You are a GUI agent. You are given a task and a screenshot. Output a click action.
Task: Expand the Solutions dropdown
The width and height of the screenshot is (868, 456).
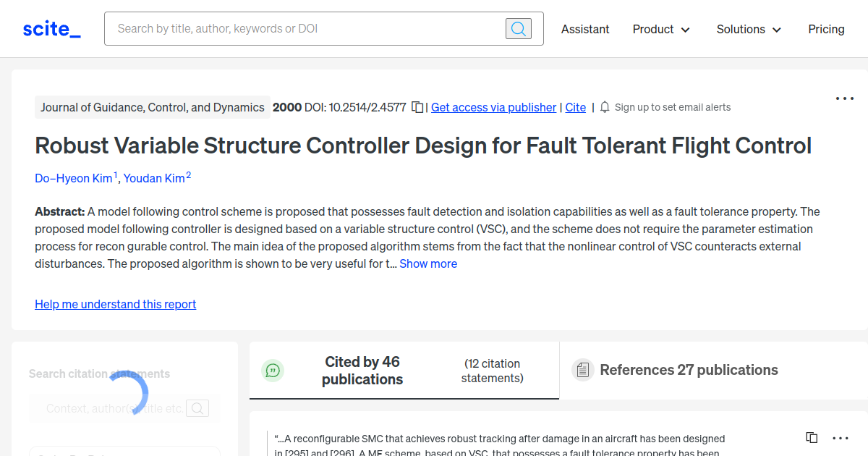click(749, 29)
